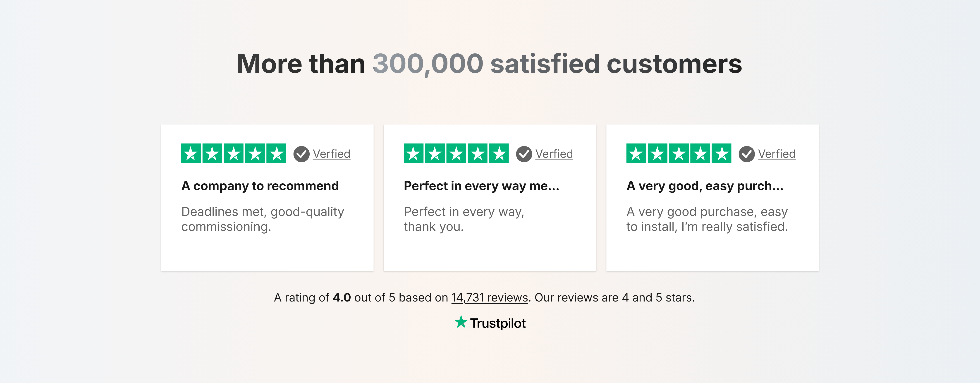Click first review's five-star rating
980x383 pixels.
tap(233, 153)
